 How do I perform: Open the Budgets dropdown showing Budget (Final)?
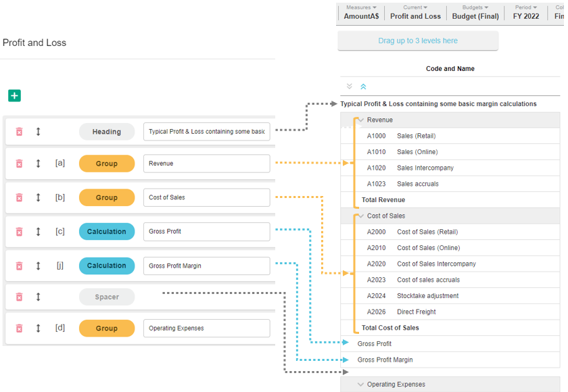tap(475, 12)
